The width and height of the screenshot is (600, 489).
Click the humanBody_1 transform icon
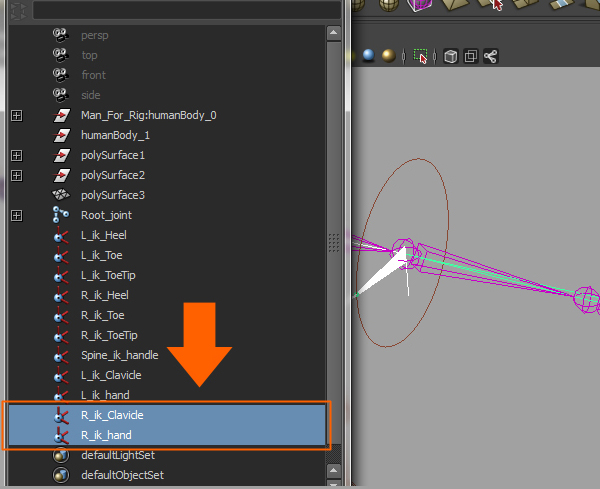pyautogui.click(x=61, y=135)
